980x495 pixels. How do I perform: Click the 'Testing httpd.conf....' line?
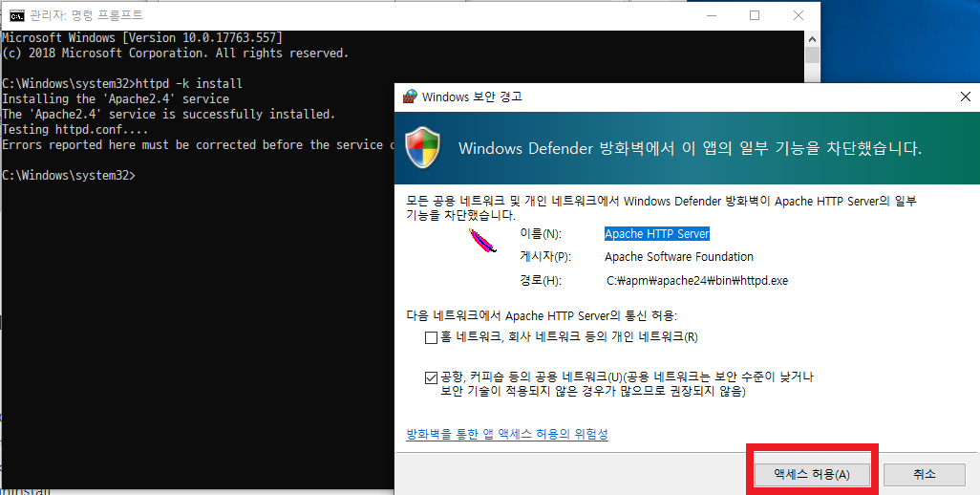pyautogui.click(x=75, y=130)
